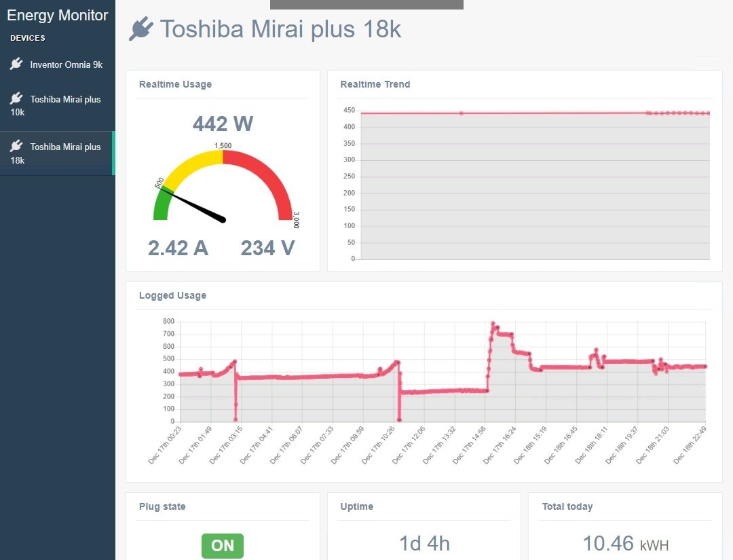Screen dimensions: 733x560
Task: Click Dec 17th 03:15 axis label
Action: [225, 445]
